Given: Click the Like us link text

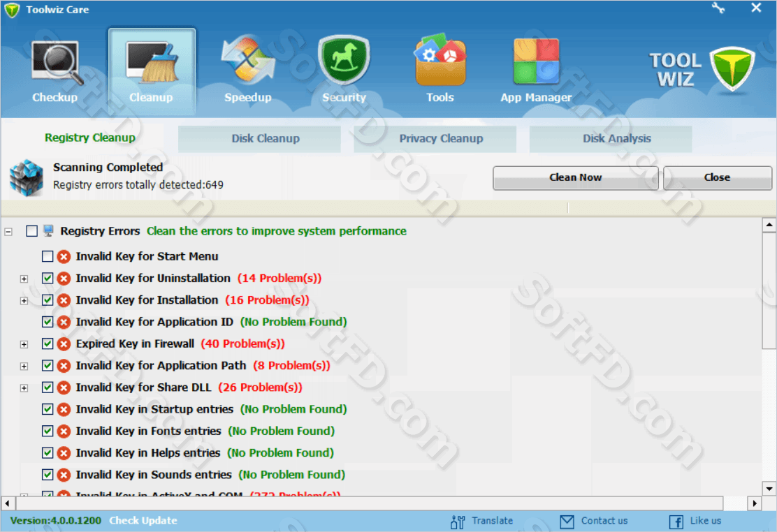Looking at the screenshot, I should [x=706, y=521].
